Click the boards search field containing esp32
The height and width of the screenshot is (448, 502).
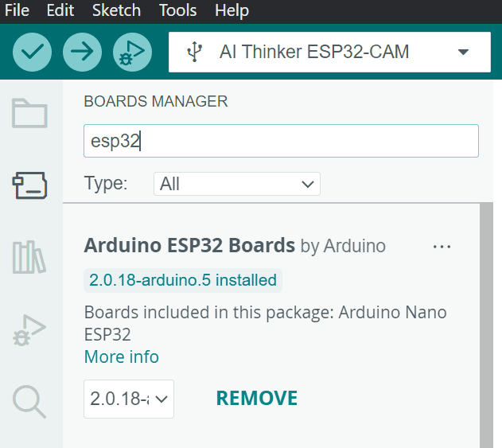(281, 141)
